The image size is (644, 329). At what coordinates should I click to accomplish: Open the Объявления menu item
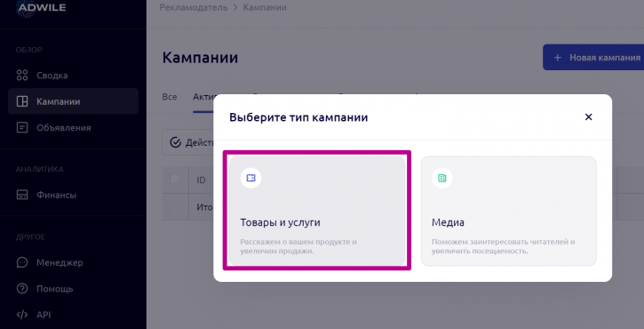coord(73,127)
